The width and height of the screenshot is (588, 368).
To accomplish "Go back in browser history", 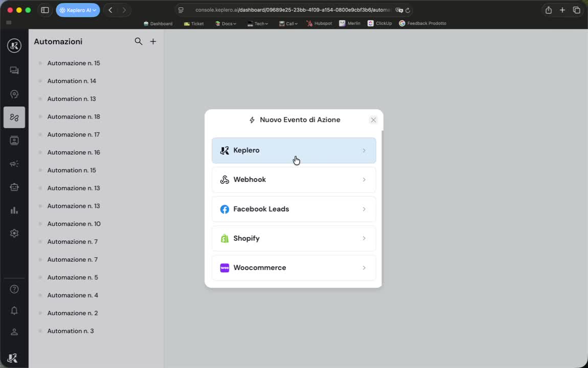I will click(110, 10).
